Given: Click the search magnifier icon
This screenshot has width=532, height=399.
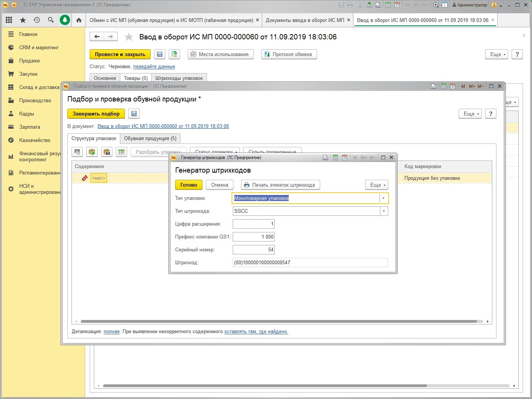Looking at the screenshot, I should click(51, 20).
